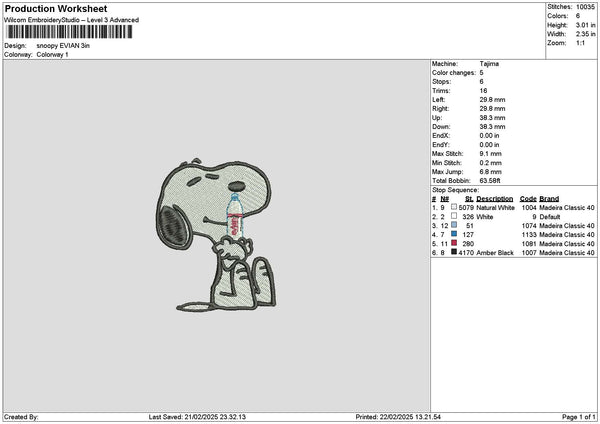Click the 'Default' brand entry
Viewport: 600px width, 424px height.
[x=549, y=217]
